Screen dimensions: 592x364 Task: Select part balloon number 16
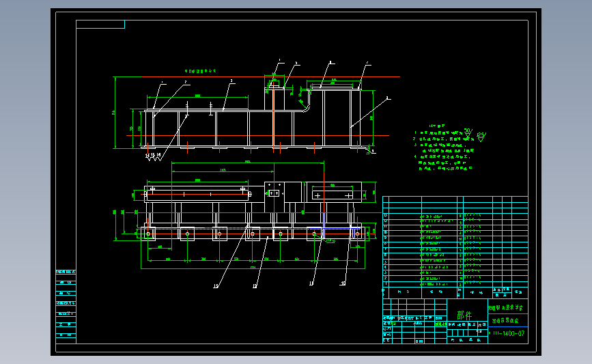click(x=158, y=155)
